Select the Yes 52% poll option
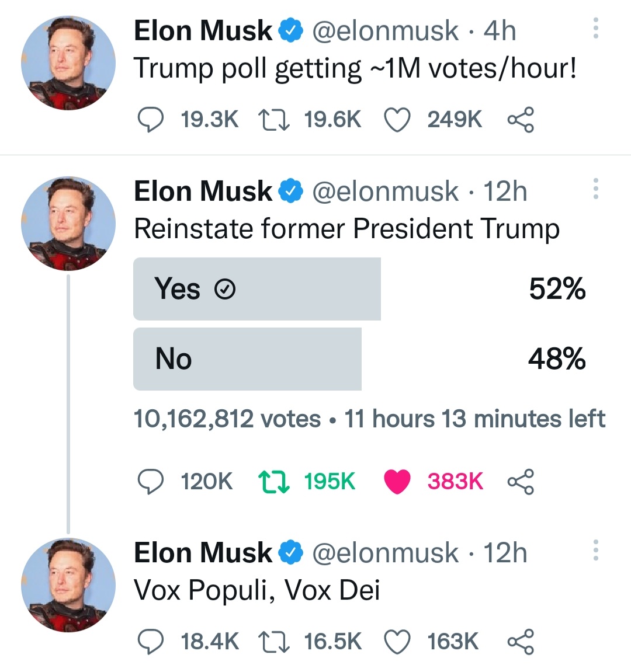 [x=360, y=289]
